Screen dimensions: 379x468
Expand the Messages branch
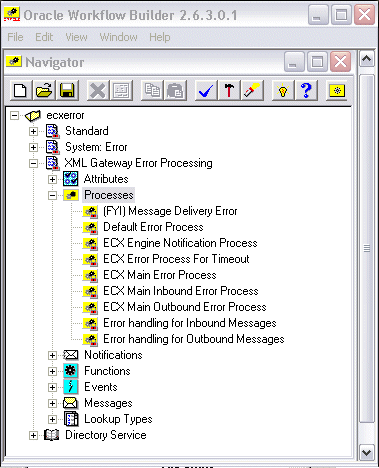(52, 403)
